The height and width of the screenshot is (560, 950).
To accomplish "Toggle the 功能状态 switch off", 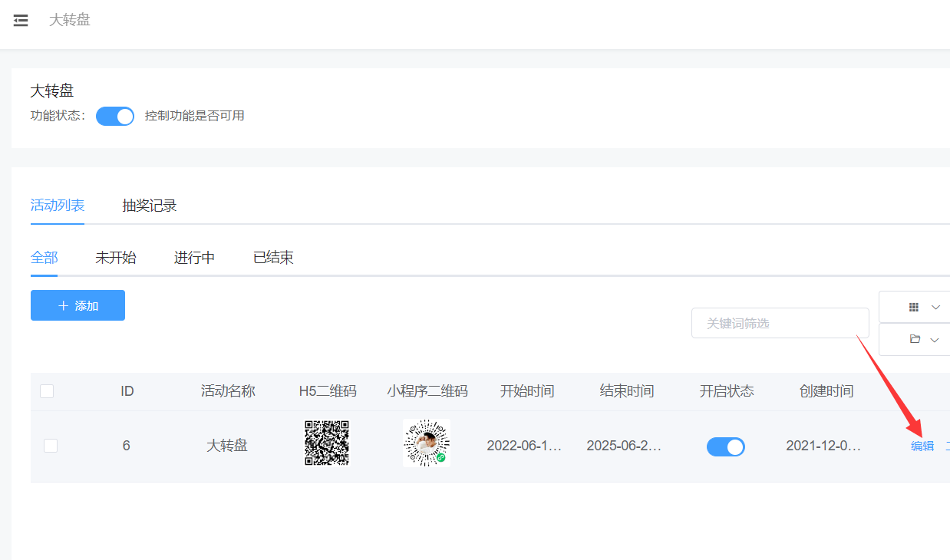I will pyautogui.click(x=115, y=116).
